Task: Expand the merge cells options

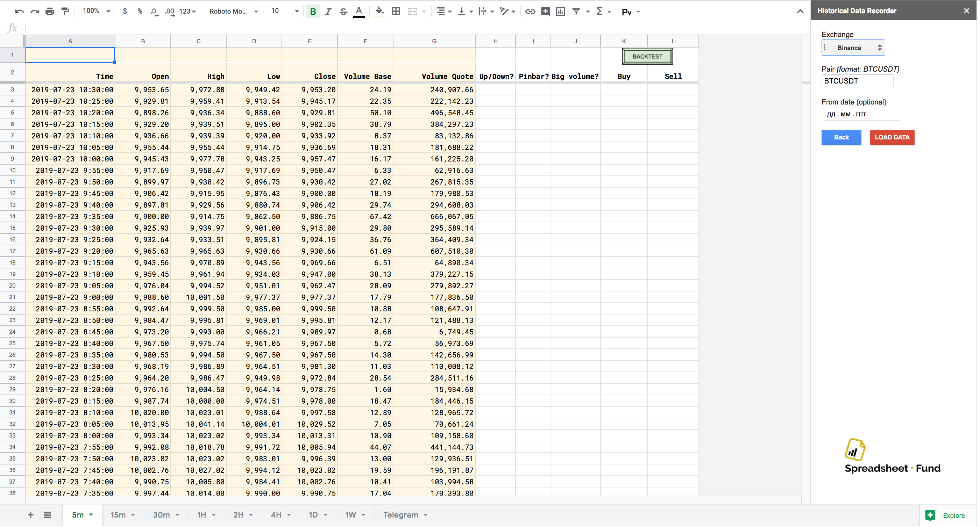Action: [x=424, y=12]
